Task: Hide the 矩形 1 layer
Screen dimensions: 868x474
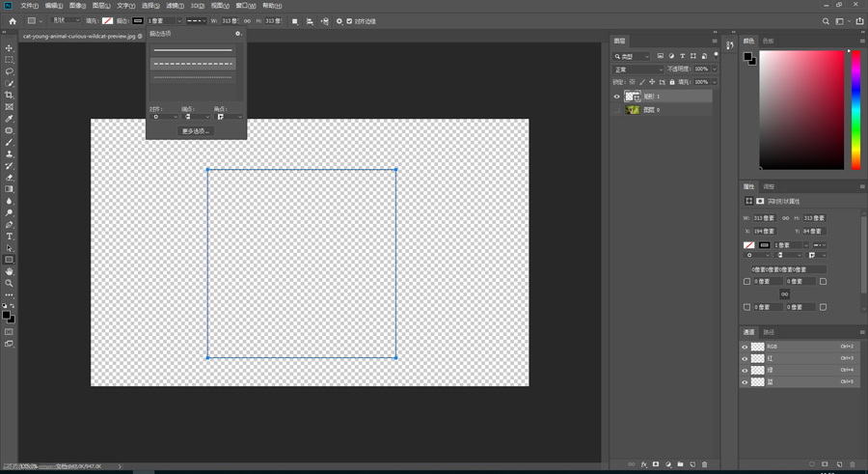Action: (616, 97)
